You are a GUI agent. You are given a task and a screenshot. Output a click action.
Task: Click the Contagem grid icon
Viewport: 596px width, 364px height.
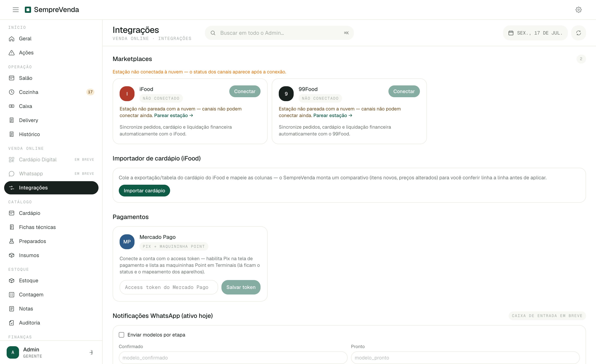pyautogui.click(x=12, y=295)
